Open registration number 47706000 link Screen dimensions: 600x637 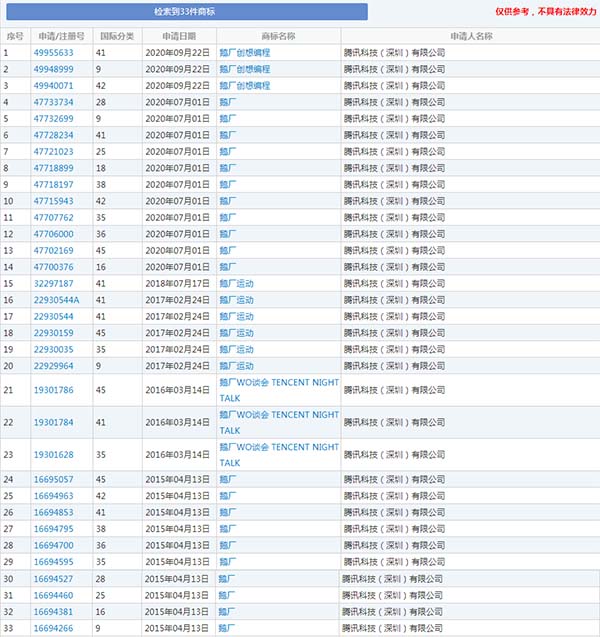(53, 234)
